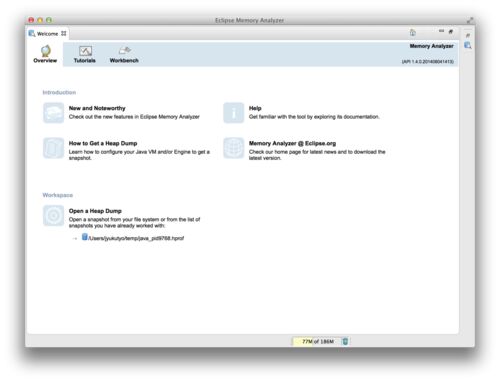Open How to Get a Heap Dump link

point(103,143)
